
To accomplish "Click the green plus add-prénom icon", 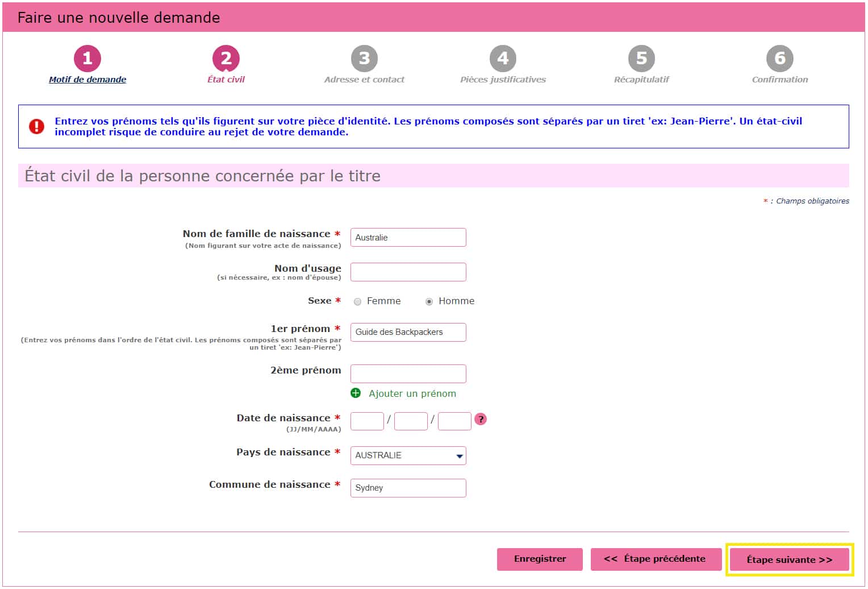I will 356,393.
